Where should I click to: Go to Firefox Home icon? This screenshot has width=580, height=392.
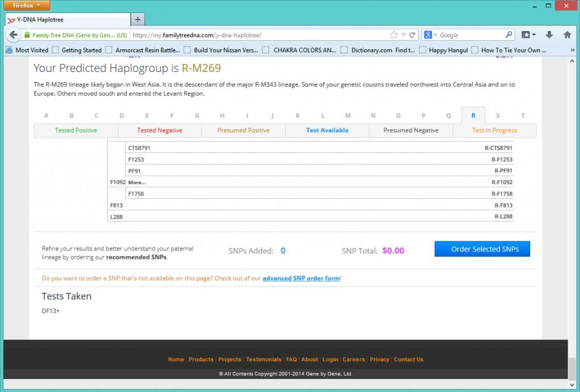(567, 35)
